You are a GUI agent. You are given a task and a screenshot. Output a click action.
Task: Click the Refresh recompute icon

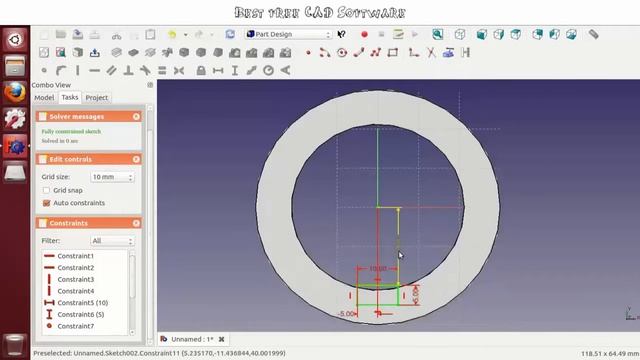230,34
